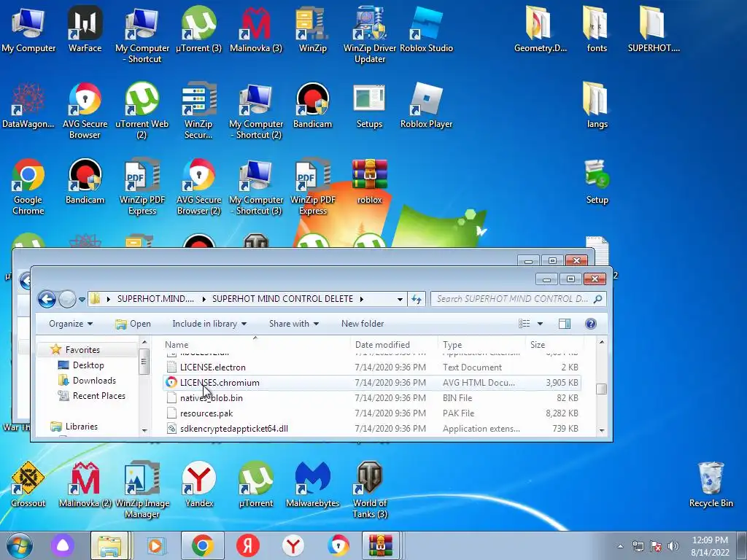Click the file list scroll down arrow
This screenshot has width=747, height=560.
pyautogui.click(x=602, y=430)
